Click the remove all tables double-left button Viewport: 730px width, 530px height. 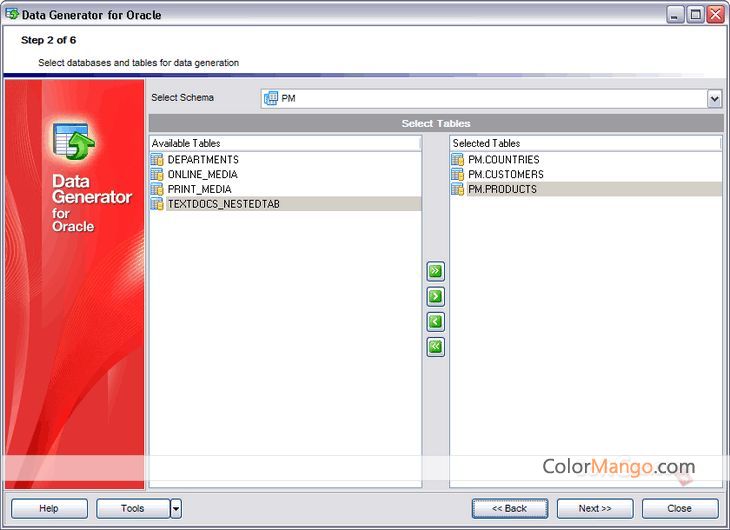pos(435,347)
